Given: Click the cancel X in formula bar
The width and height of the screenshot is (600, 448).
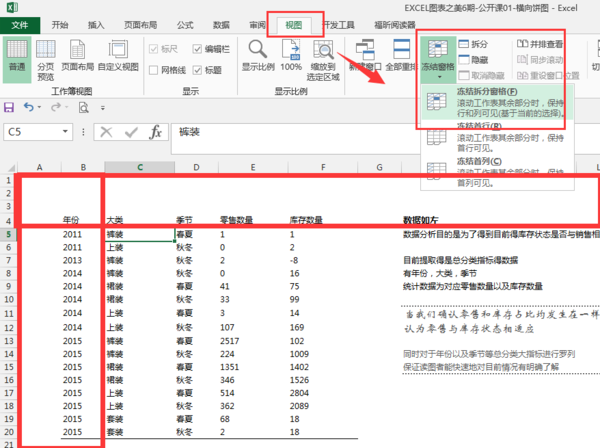Looking at the screenshot, I should click(x=106, y=132).
